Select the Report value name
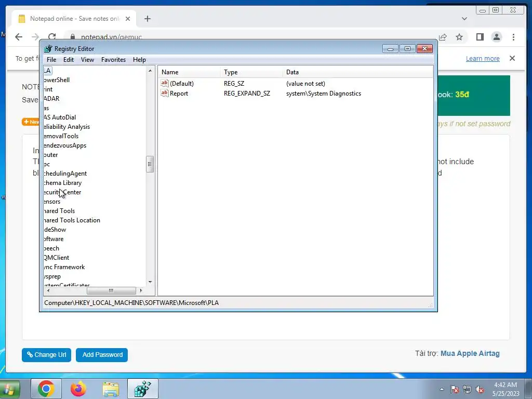The height and width of the screenshot is (399, 532). [x=179, y=94]
